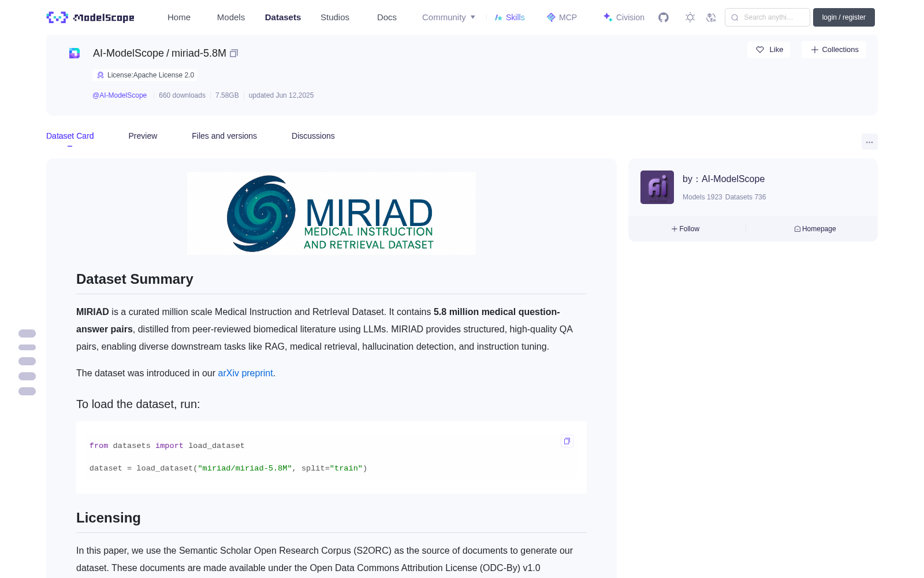Image resolution: width=924 pixels, height=578 pixels.
Task: Expand the Community dropdown
Action: [x=449, y=17]
